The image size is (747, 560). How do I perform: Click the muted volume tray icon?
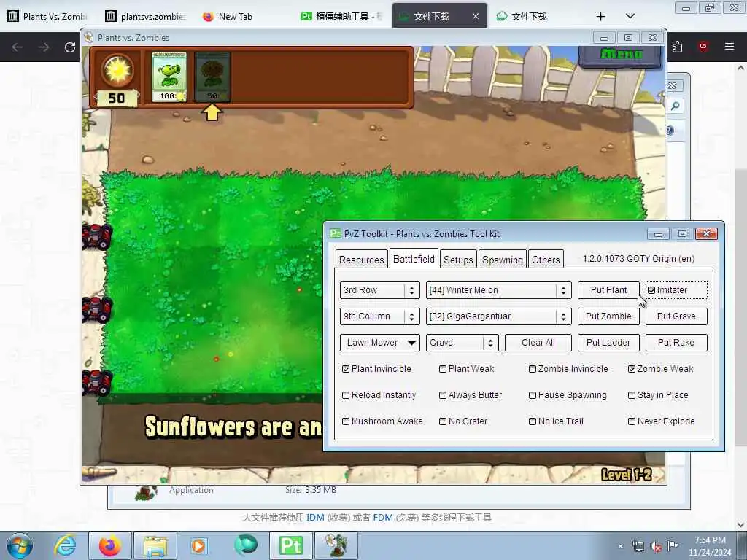656,547
